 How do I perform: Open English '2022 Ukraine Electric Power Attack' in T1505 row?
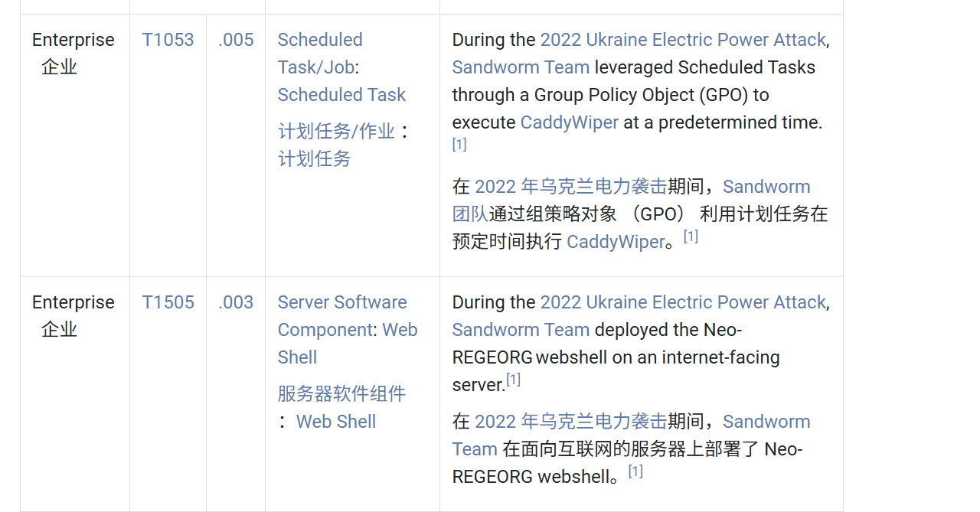point(683,302)
